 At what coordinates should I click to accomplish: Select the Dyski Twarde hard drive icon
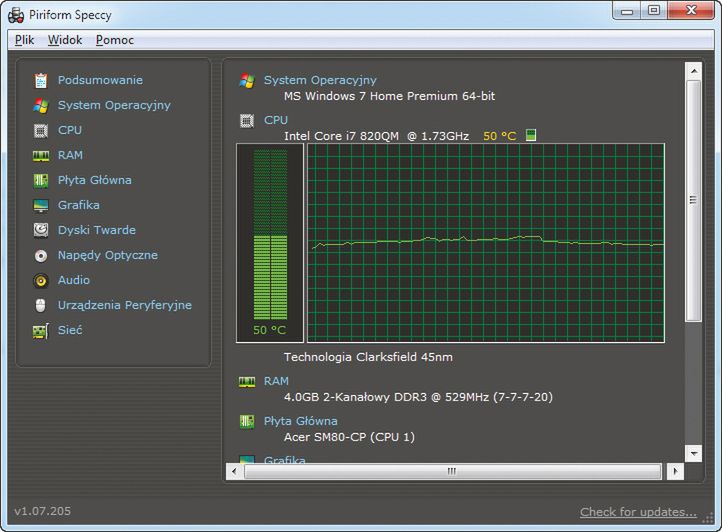40,230
